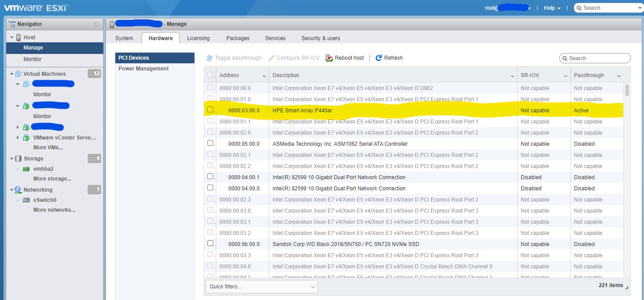Open the Security & users tab
644x300 pixels.
coord(320,38)
